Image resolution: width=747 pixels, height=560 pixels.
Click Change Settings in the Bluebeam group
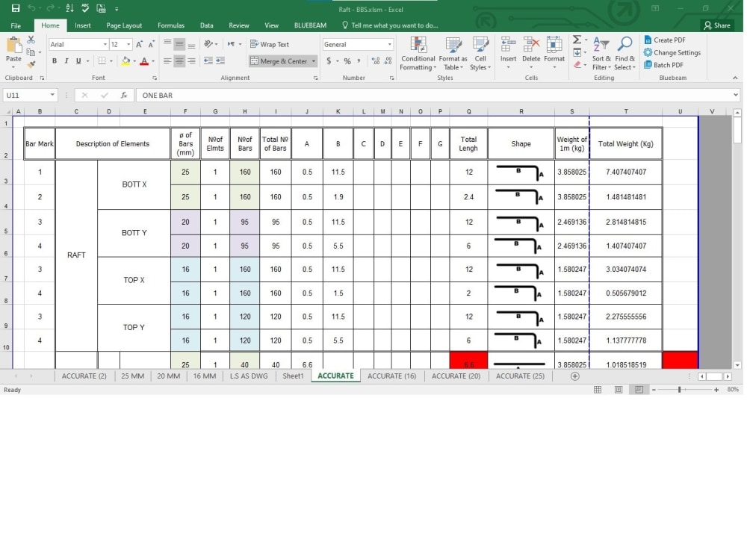[672, 52]
